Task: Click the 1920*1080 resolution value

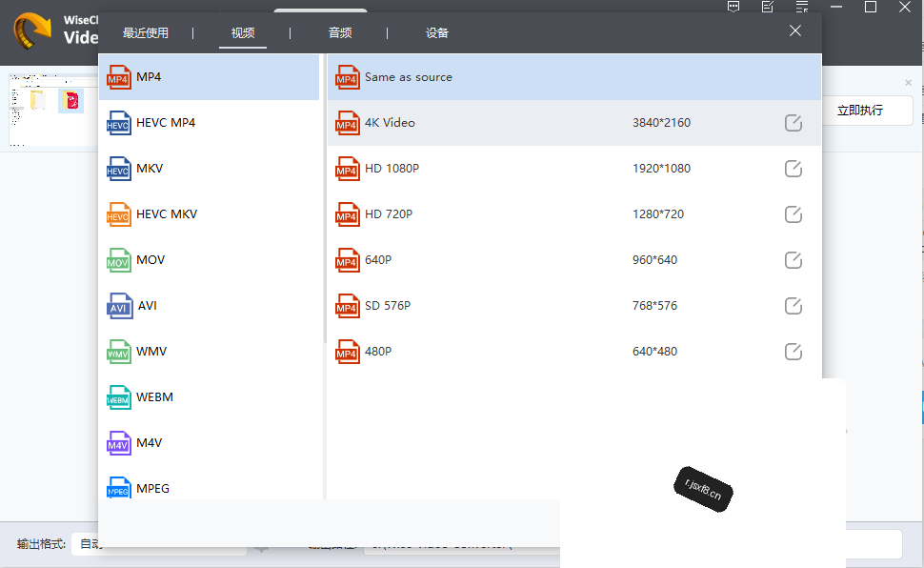Action: (x=661, y=169)
